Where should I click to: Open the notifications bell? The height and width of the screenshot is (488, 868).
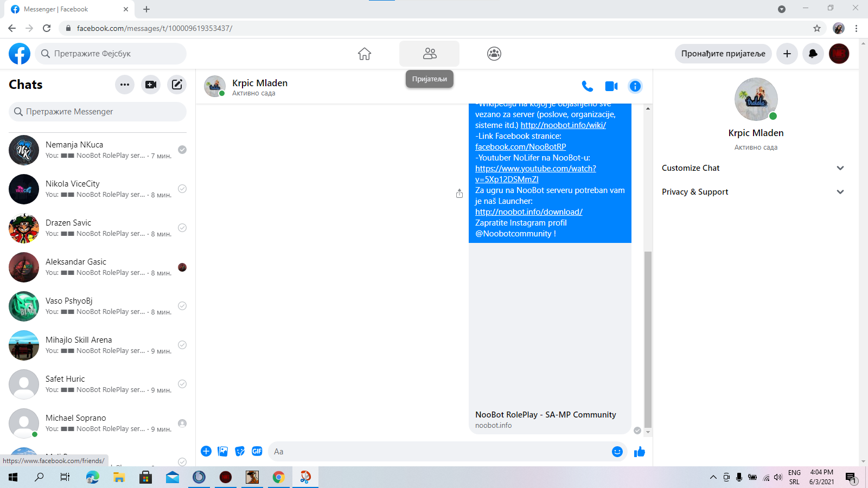pyautogui.click(x=813, y=54)
